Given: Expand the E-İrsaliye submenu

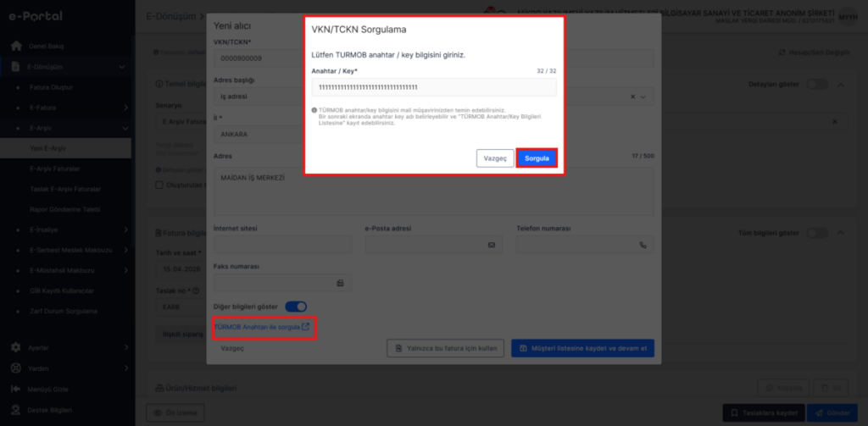Looking at the screenshot, I should coord(125,230).
